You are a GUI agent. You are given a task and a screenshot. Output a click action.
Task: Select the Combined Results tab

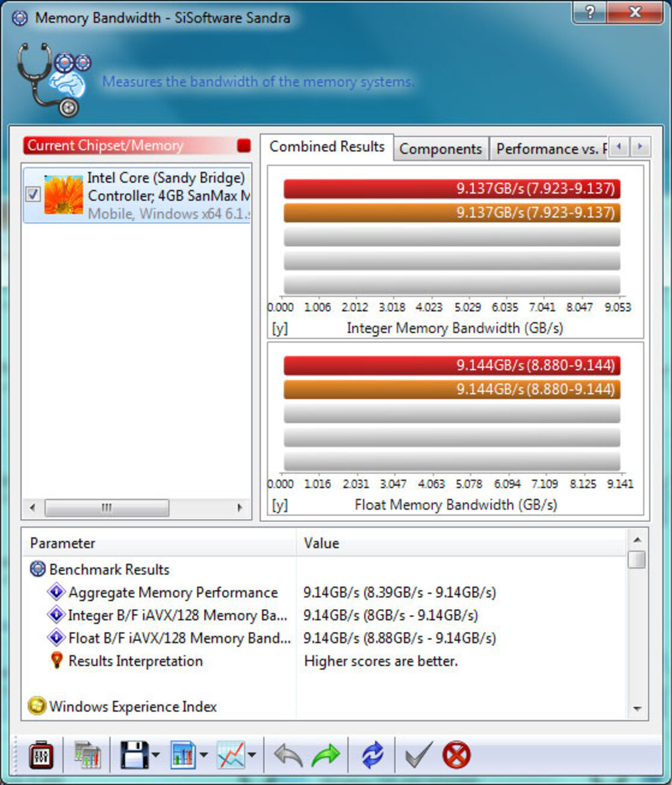click(327, 146)
